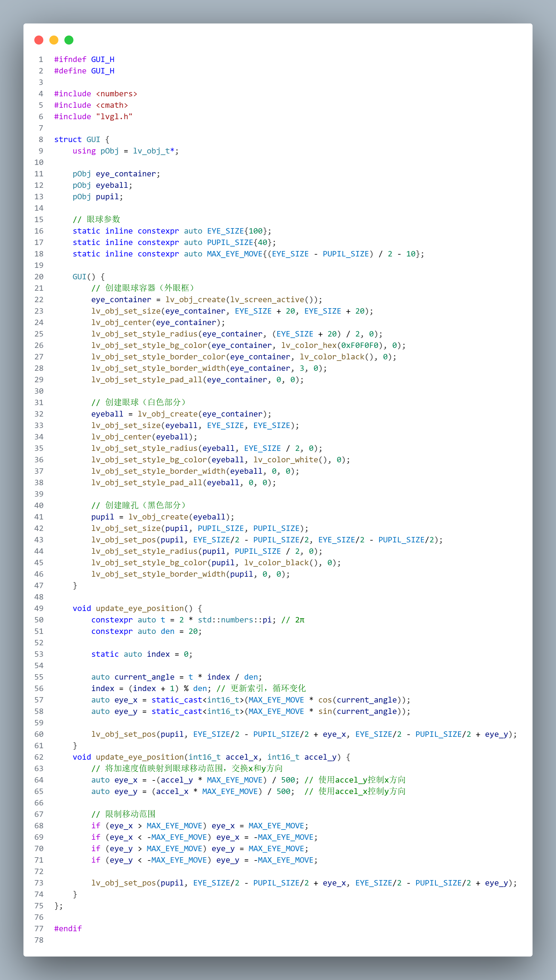Click 'std::numbers::pi' on line 50
Screen dimensions: 556x980
click(x=234, y=620)
